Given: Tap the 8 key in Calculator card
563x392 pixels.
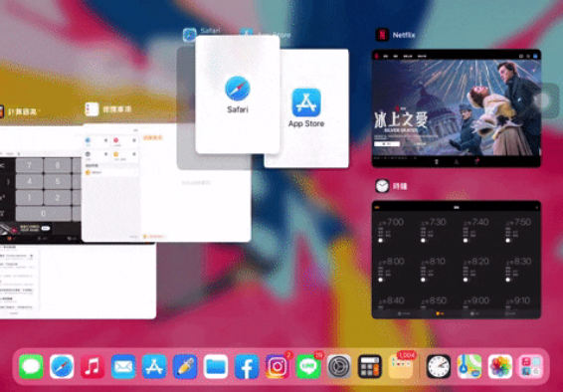Looking at the screenshot, I should pos(58,165).
